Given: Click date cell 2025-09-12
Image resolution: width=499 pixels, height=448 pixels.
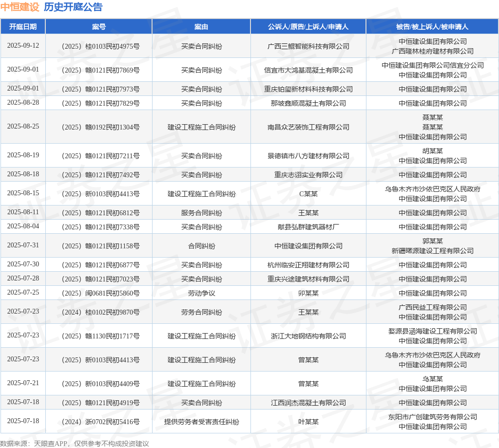Looking at the screenshot, I should [x=23, y=45].
